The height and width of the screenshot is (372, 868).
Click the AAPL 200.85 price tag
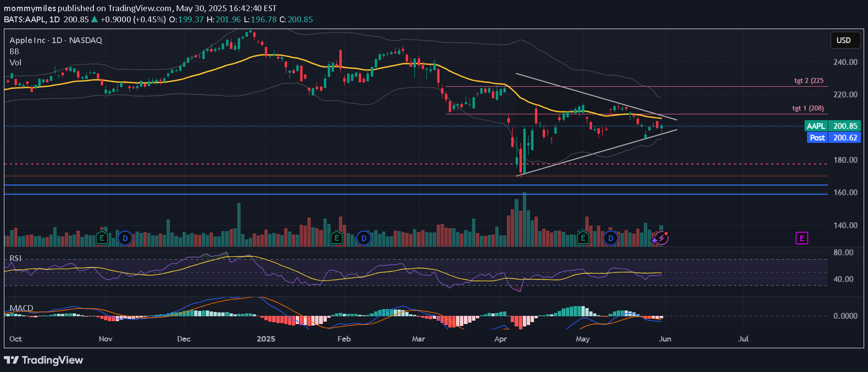tap(833, 126)
